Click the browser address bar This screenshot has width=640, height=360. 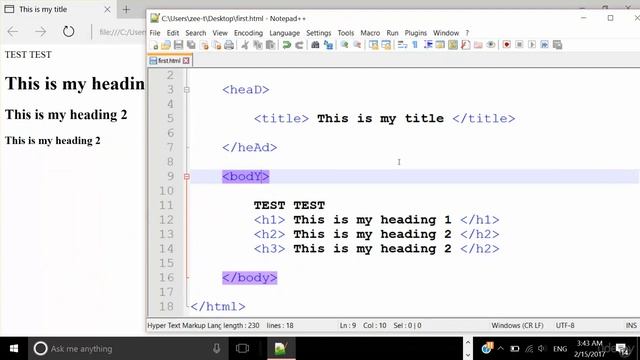[122, 32]
